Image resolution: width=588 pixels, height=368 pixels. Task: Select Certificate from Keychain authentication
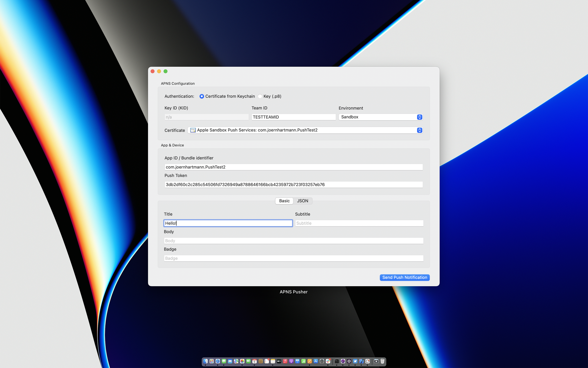point(227,96)
